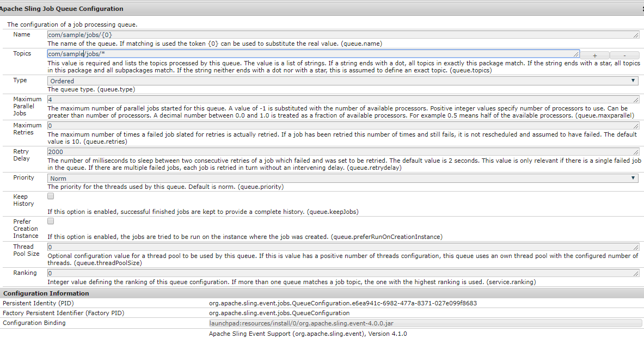Select the Name field containing com/sample/jobs/{0}
This screenshot has height=338, width=644.
218,34
